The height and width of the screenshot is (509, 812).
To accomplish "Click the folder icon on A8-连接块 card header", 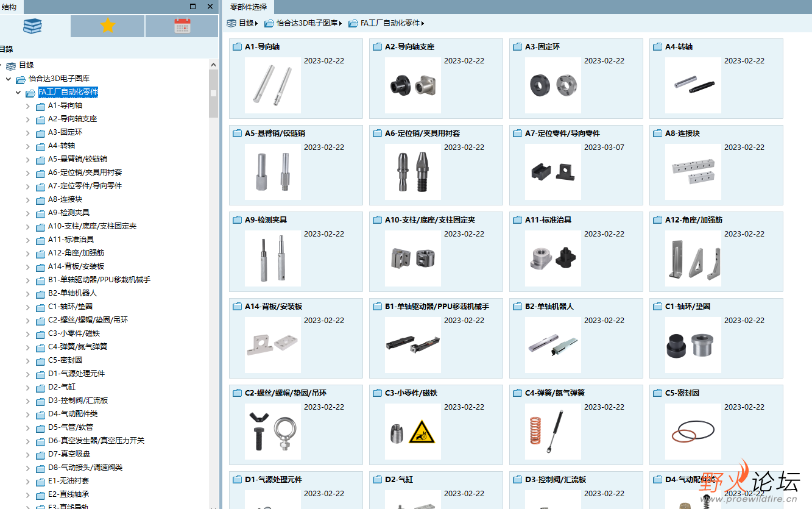I will pos(658,133).
